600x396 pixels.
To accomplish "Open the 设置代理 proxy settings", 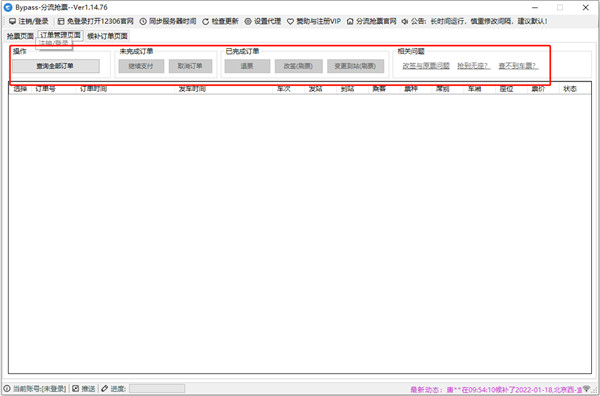I will tap(263, 21).
